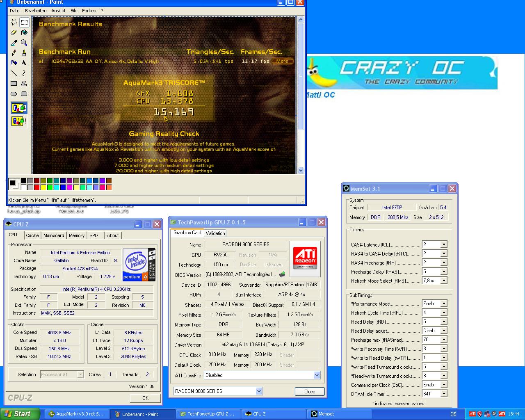Click Paint vertical scrollbar up arrow
Screen dimensions: 525x420
(301, 19)
